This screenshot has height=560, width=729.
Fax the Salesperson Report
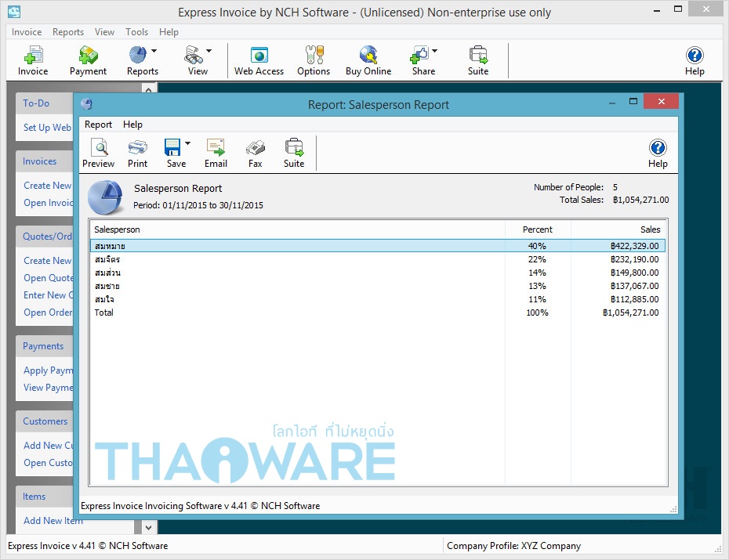coord(256,154)
